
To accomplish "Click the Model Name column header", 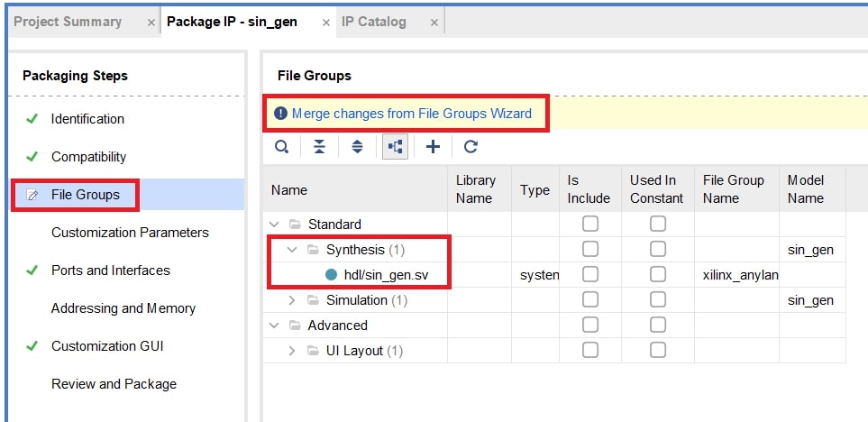I will click(813, 189).
